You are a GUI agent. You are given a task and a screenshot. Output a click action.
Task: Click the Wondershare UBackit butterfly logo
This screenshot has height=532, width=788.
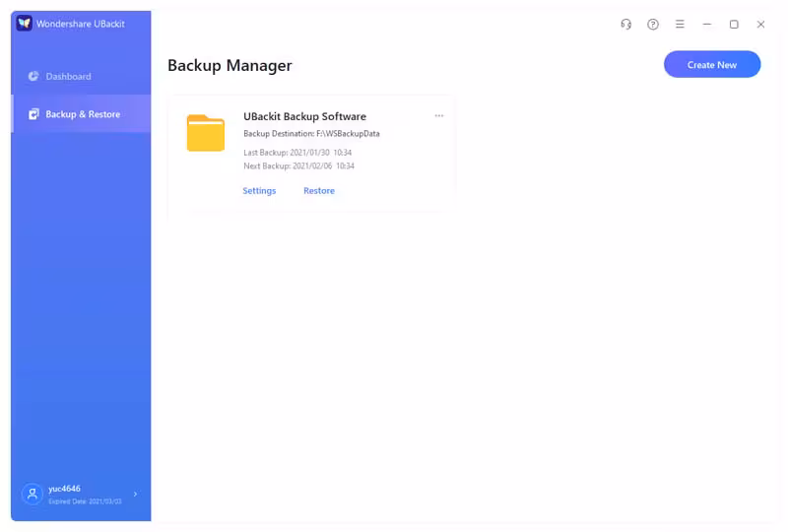24,23
